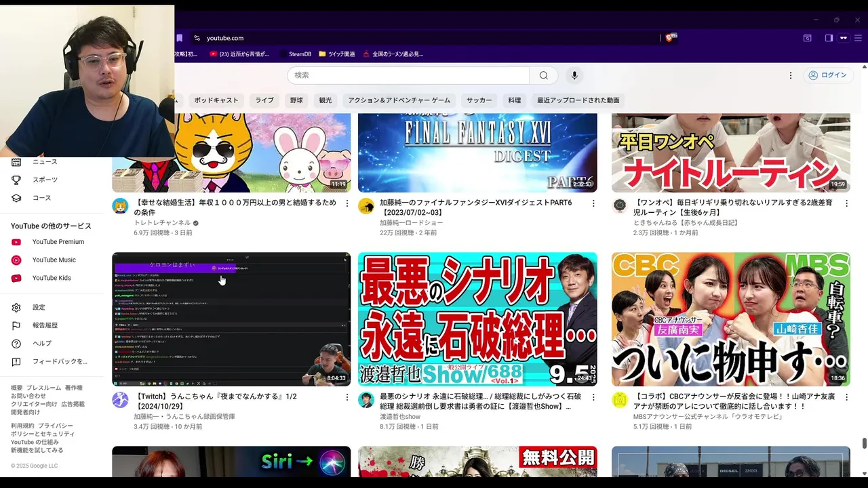Open the Final Fantasy XVI Digest thumbnail
This screenshot has width=868, height=488.
click(x=477, y=153)
